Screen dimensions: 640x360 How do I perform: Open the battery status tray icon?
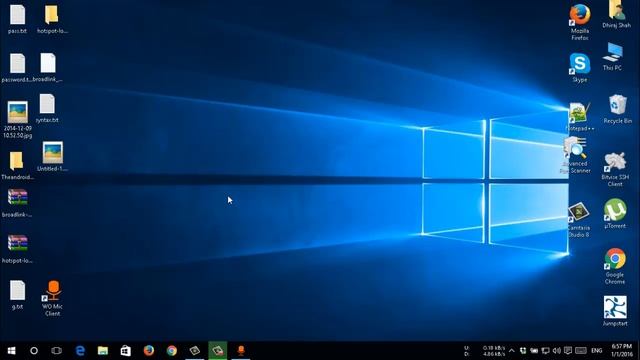(534, 351)
